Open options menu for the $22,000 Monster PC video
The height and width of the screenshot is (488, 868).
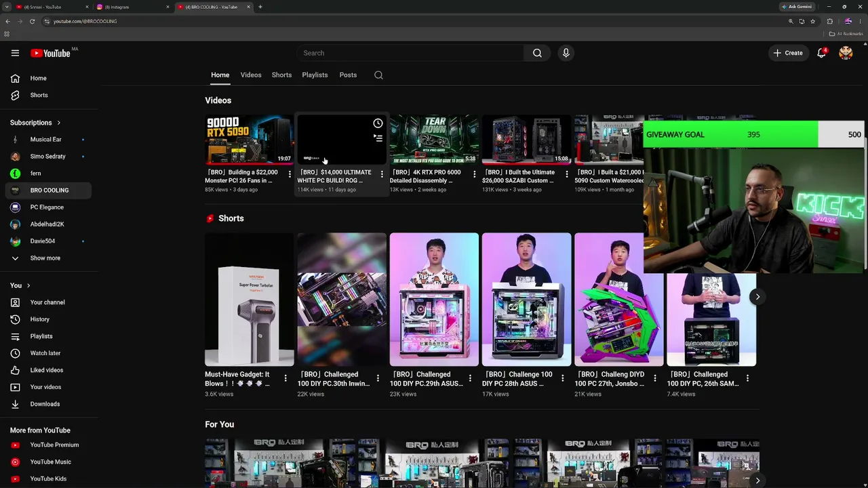coord(290,175)
